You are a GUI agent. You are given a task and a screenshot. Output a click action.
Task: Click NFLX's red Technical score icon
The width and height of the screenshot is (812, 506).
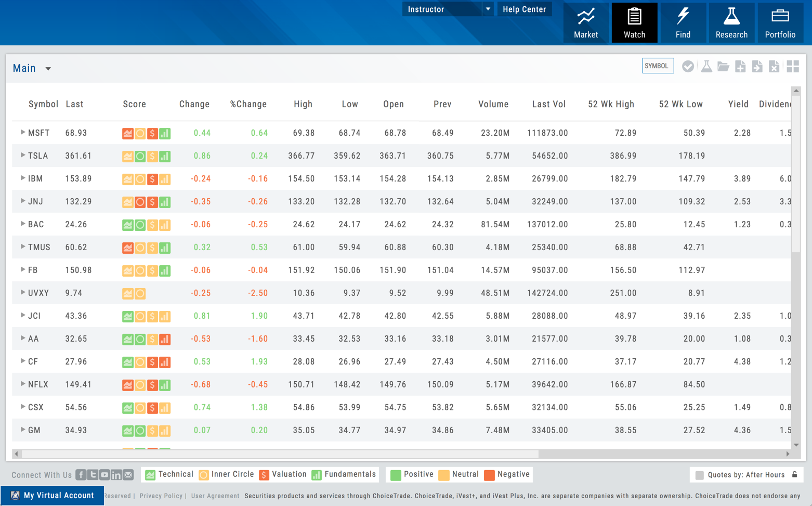click(x=128, y=385)
